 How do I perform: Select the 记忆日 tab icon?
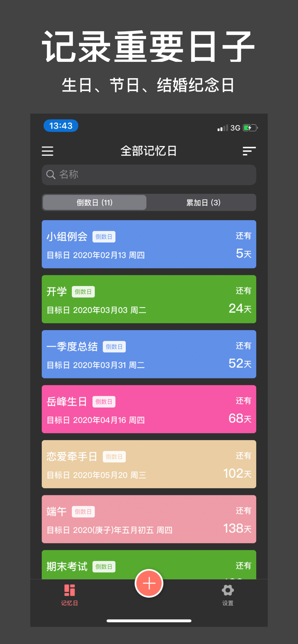(69, 595)
